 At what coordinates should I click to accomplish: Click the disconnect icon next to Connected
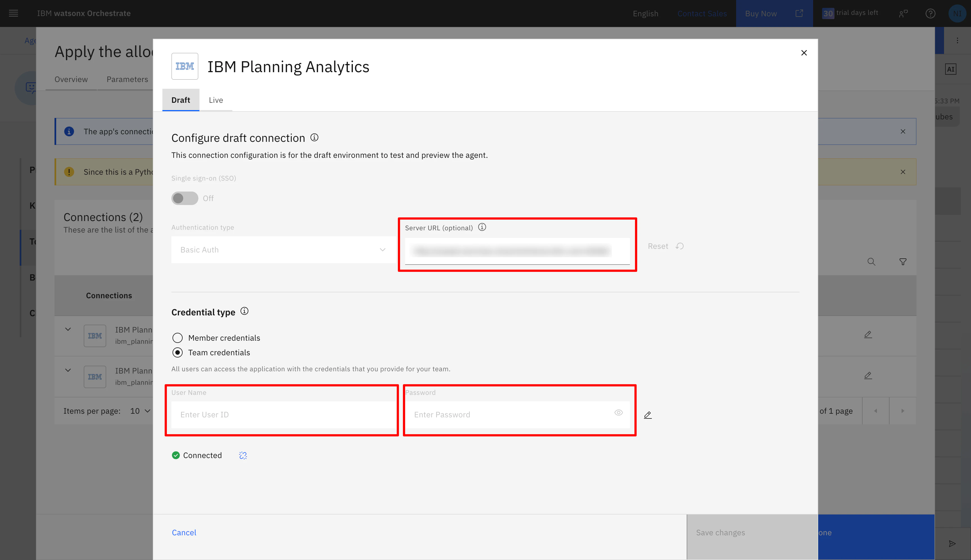[x=243, y=455]
